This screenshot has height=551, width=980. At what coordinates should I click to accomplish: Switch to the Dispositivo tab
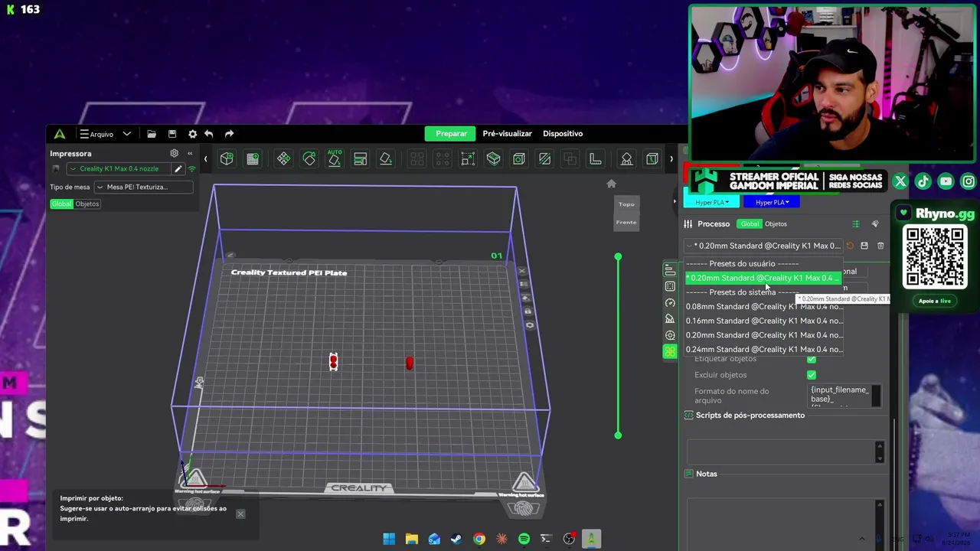(563, 134)
